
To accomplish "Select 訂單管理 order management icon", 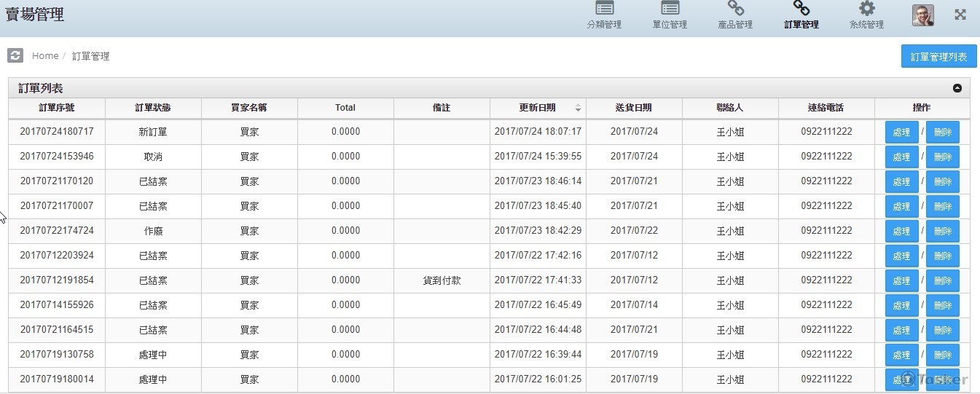I will (801, 9).
